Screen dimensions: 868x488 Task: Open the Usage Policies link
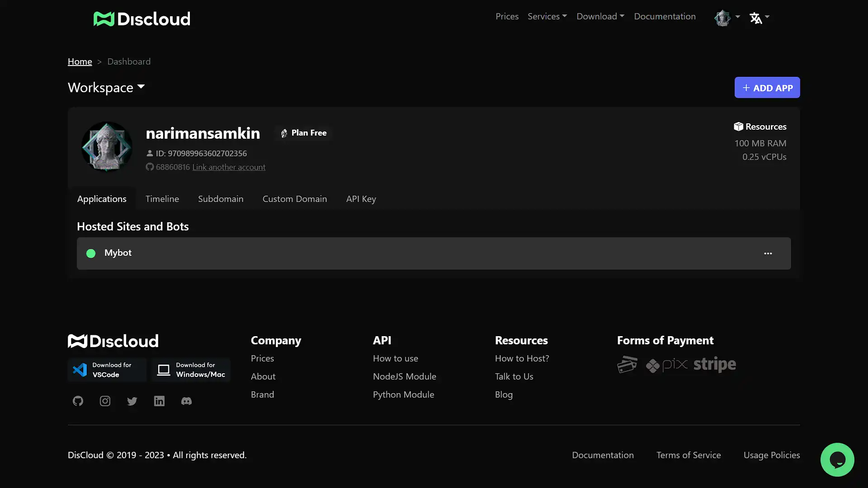[772, 455]
